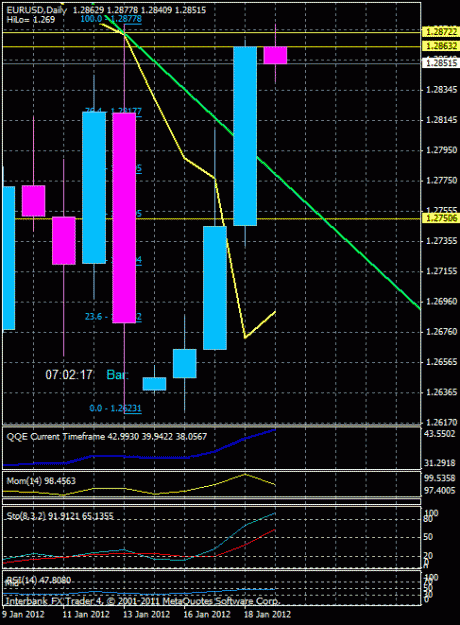
Task: Click the 31.2918 QQE scale value
Action: (440, 463)
